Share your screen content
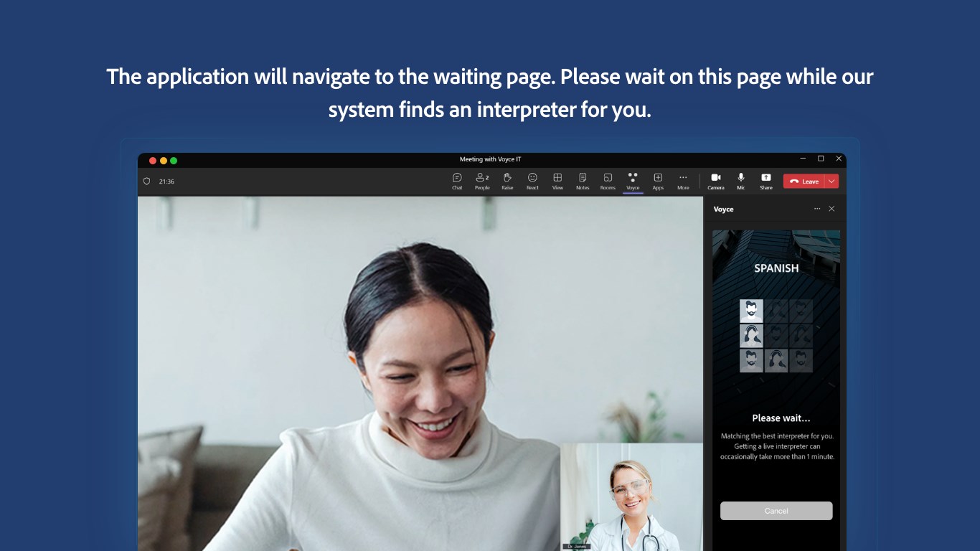 (766, 181)
